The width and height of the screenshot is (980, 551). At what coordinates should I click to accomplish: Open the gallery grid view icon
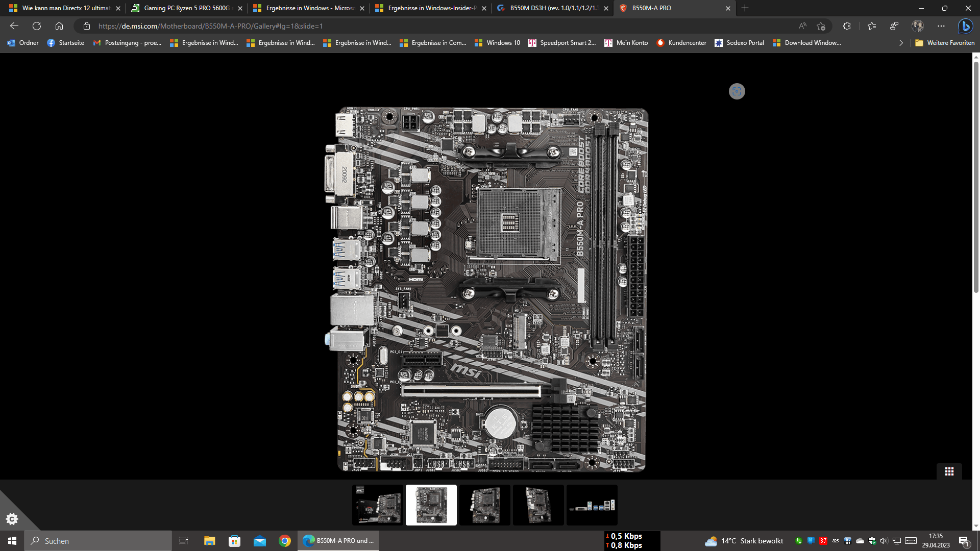(x=949, y=471)
